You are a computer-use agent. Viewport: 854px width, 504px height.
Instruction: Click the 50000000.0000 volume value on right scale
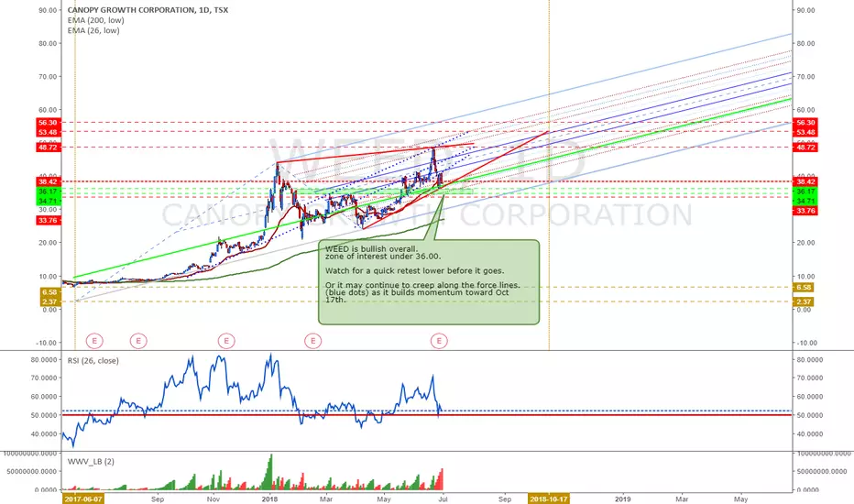point(824,471)
